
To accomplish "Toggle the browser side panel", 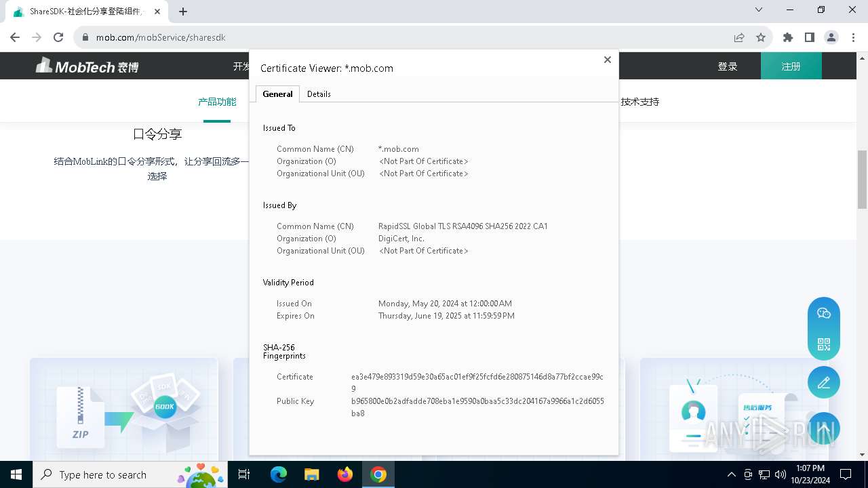I will click(x=810, y=37).
